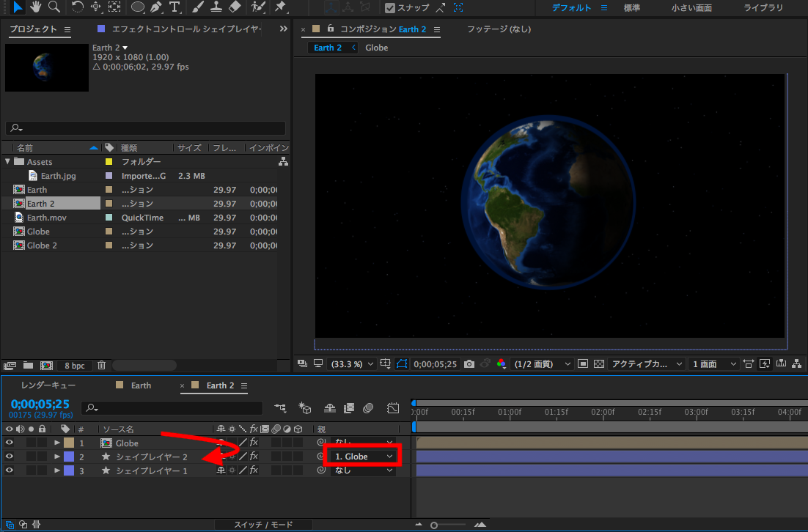
Task: Hide シェイプレイヤー 1 with eye icon
Action: 10,470
